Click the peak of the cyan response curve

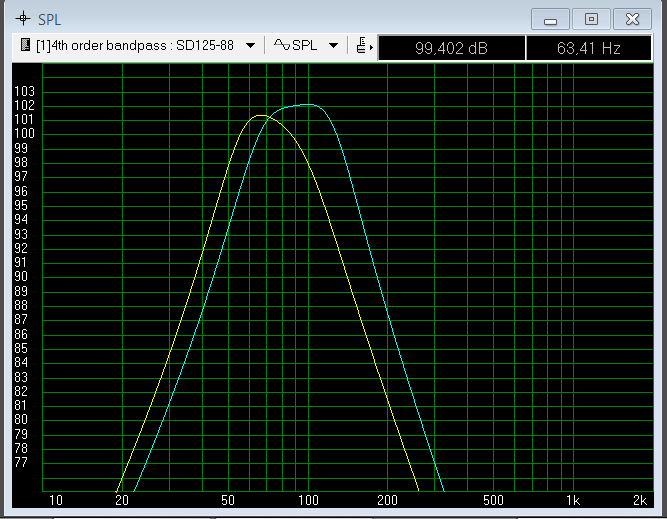click(x=309, y=104)
